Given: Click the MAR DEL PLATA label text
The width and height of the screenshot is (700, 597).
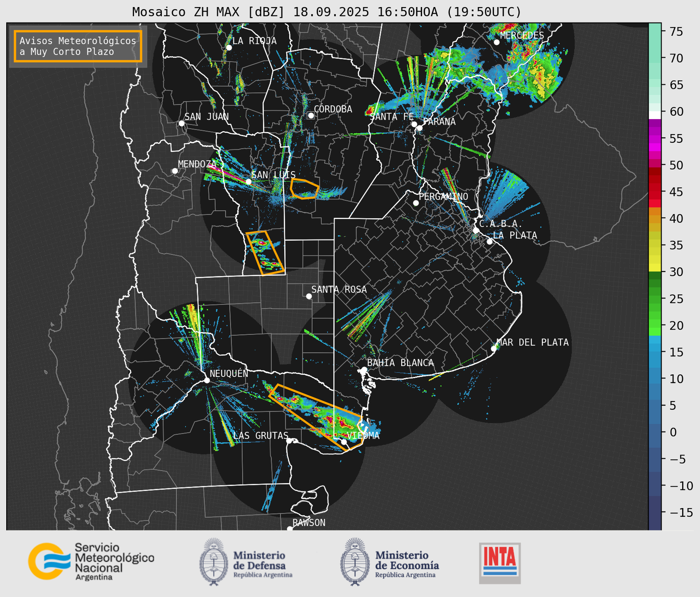Looking at the screenshot, I should click(x=532, y=342).
